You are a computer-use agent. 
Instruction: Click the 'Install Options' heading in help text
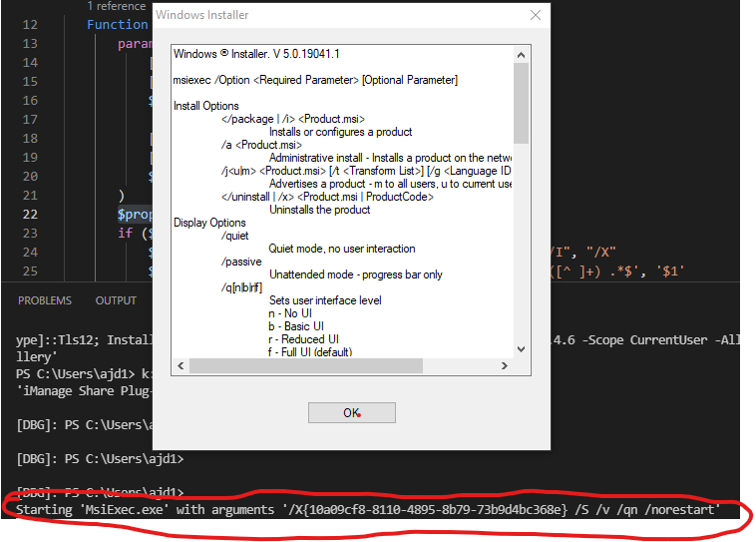205,106
